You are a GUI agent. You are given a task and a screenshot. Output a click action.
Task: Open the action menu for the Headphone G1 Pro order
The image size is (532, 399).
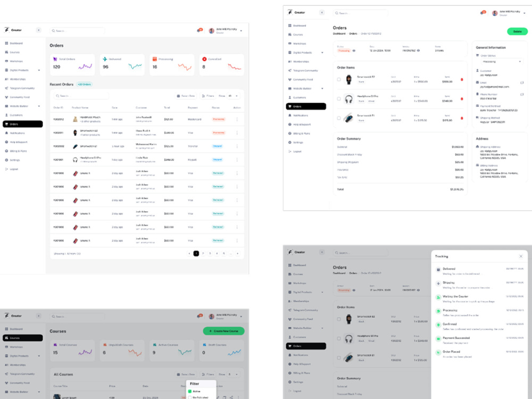click(x=237, y=160)
